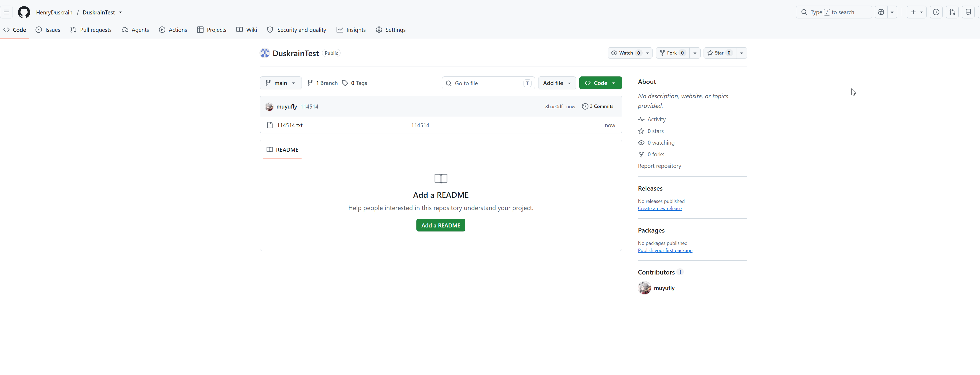Go to the Actions tab

pyautogui.click(x=173, y=30)
